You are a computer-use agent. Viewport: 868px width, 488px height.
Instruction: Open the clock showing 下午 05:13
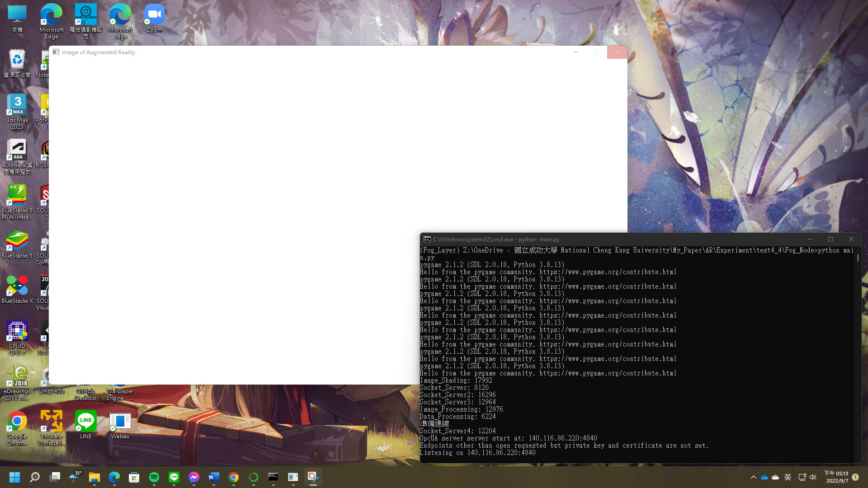836,477
